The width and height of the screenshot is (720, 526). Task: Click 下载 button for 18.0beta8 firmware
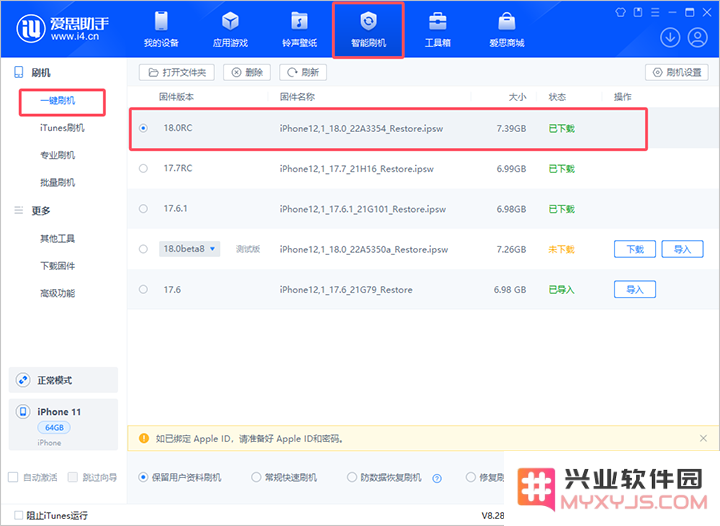[635, 249]
